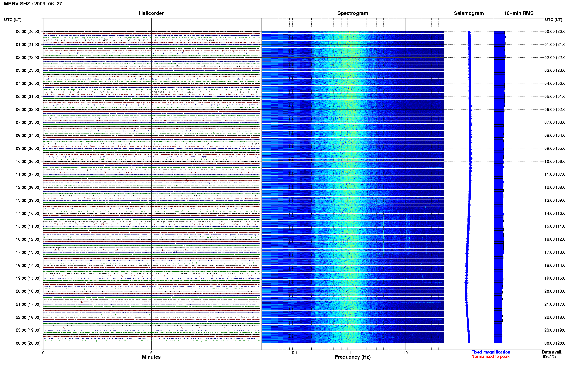The image size is (588, 368).
Task: Click the blue 'Fixed magnification' legend text
Action: pos(491,352)
